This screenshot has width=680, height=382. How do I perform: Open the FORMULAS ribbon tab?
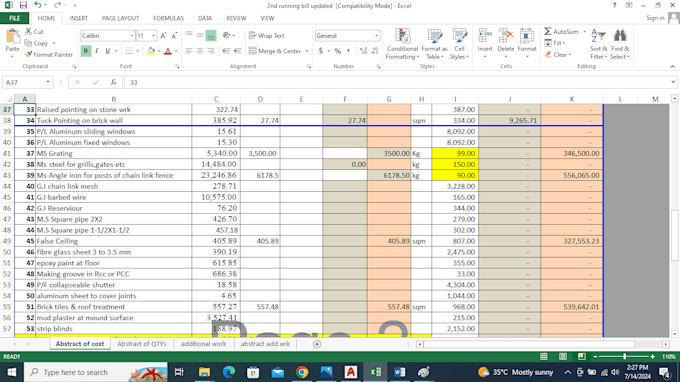(168, 18)
